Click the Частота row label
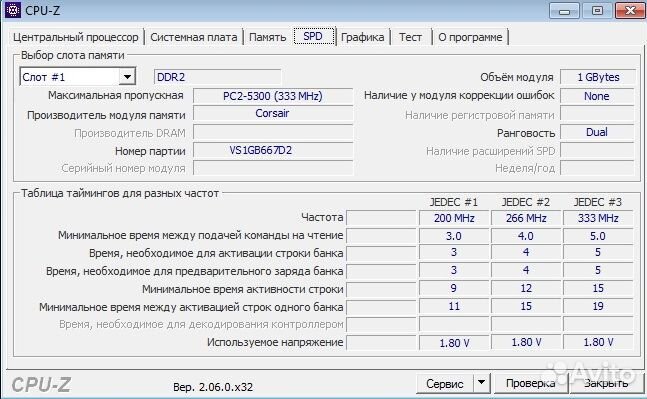 [x=322, y=217]
